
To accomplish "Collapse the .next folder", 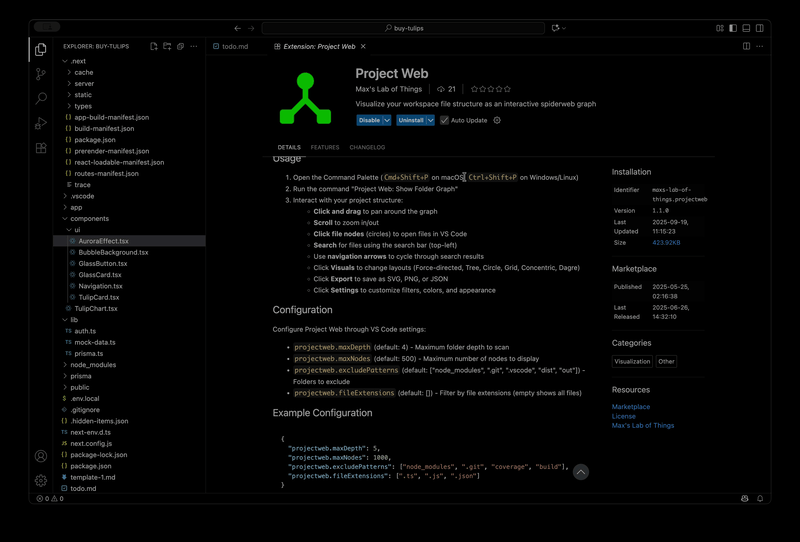I will [x=65, y=61].
